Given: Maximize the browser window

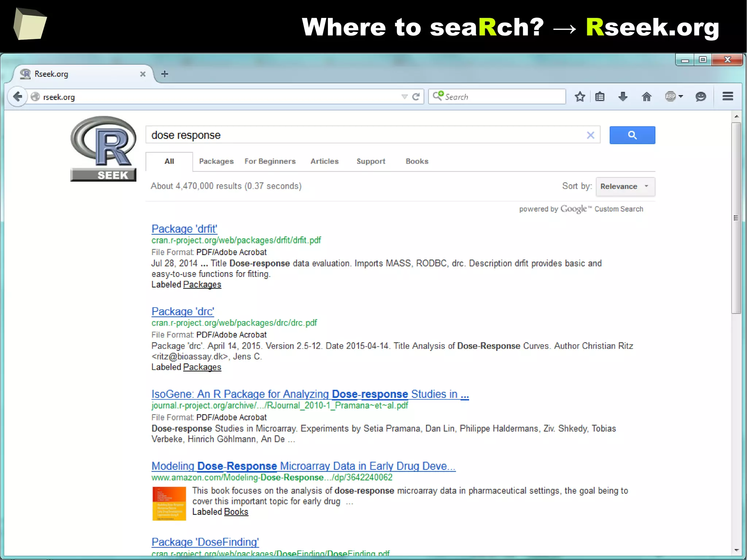Looking at the screenshot, I should click(x=703, y=59).
